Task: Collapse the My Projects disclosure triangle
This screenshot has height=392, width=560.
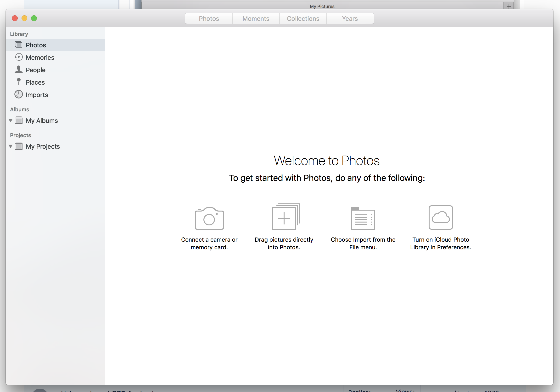Action: [x=11, y=146]
